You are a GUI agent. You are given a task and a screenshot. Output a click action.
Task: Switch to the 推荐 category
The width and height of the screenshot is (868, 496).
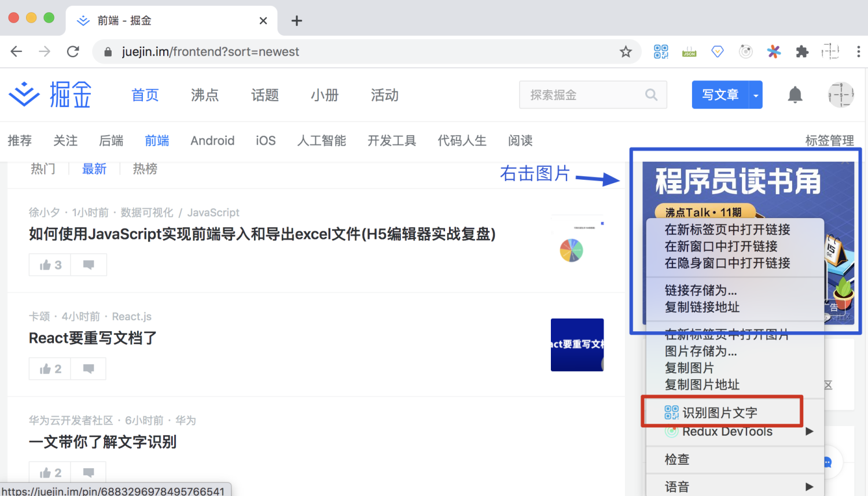20,140
